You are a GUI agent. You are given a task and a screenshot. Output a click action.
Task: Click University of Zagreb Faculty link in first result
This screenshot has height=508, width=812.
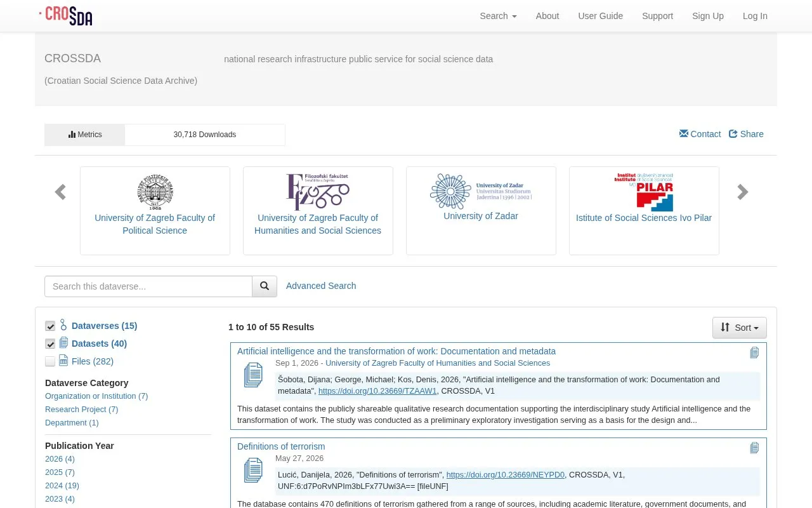438,363
